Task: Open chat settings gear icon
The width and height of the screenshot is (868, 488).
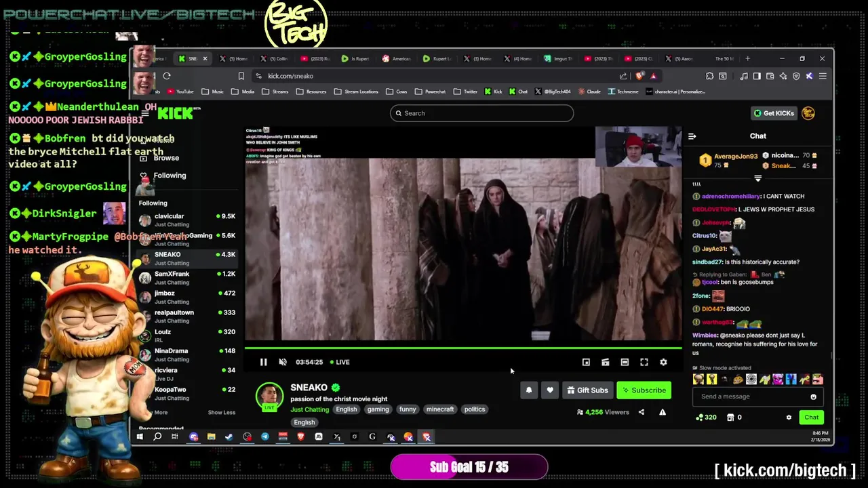Action: [x=789, y=418]
